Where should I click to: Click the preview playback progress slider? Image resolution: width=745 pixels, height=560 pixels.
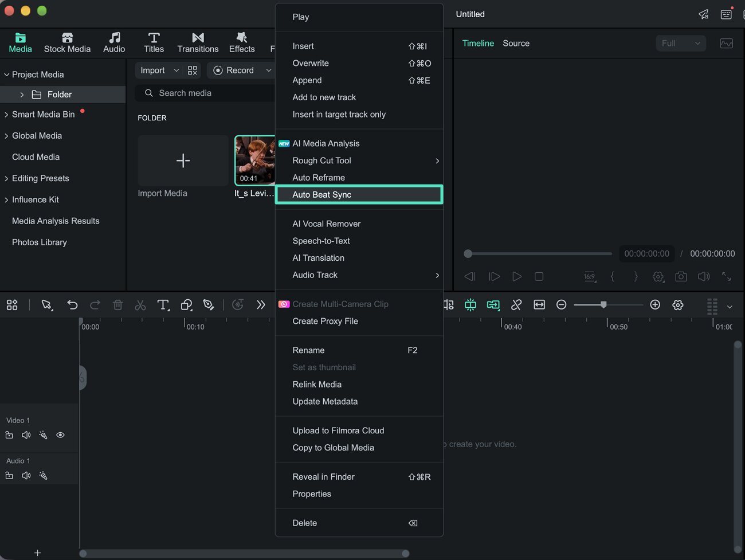(538, 253)
